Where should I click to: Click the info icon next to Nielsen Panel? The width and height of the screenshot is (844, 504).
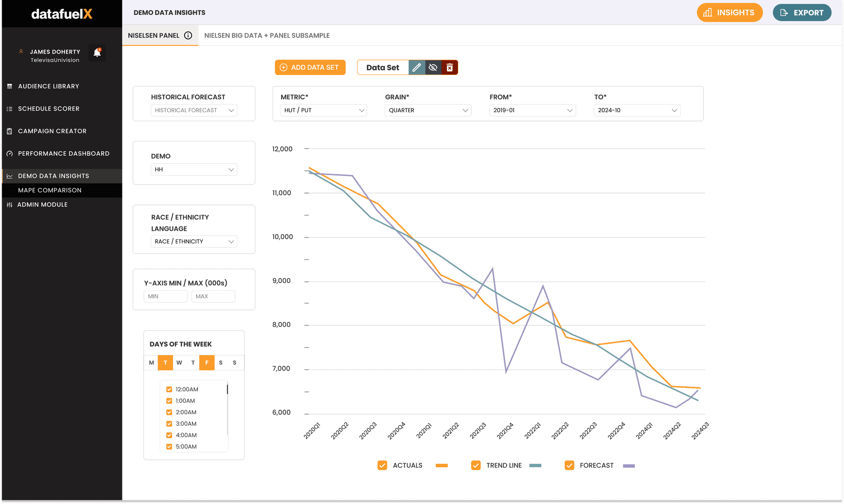(188, 35)
